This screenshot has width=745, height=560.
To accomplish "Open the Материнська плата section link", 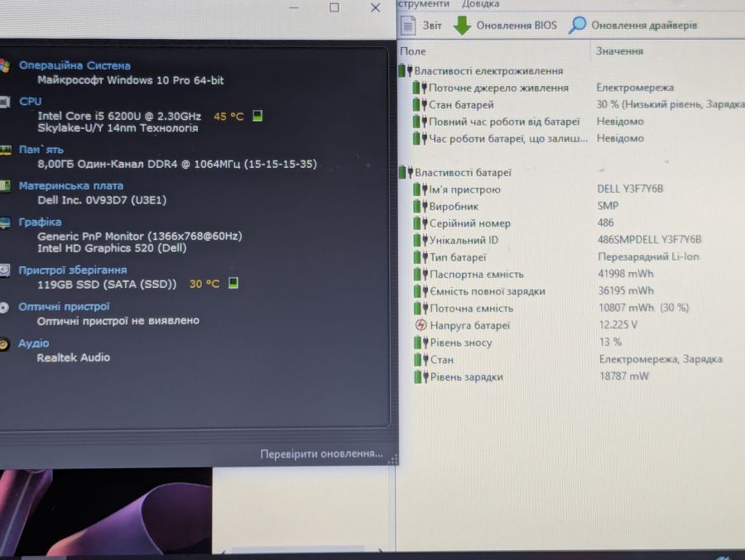I will [71, 186].
